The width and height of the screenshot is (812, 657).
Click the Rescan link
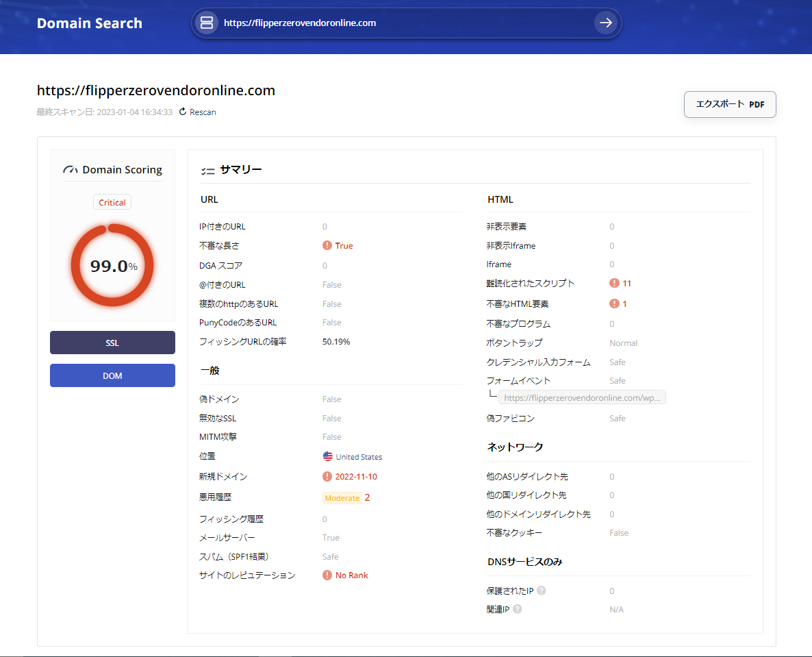point(203,112)
